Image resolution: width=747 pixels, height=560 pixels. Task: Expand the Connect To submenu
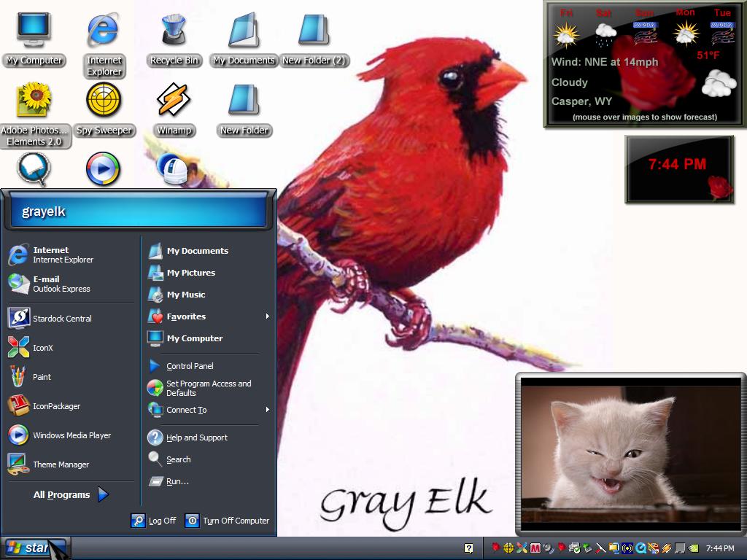click(209, 410)
